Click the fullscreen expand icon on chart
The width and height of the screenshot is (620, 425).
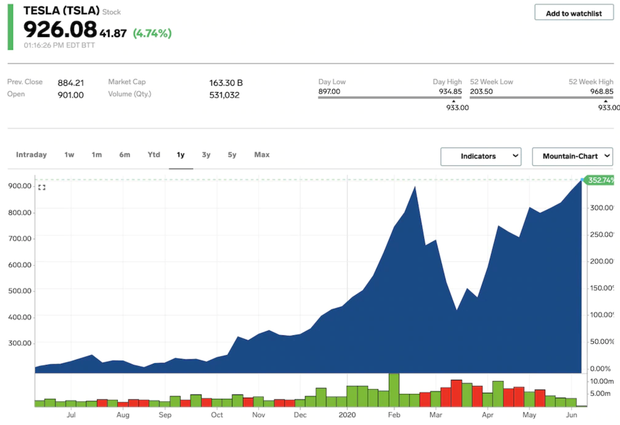[42, 187]
